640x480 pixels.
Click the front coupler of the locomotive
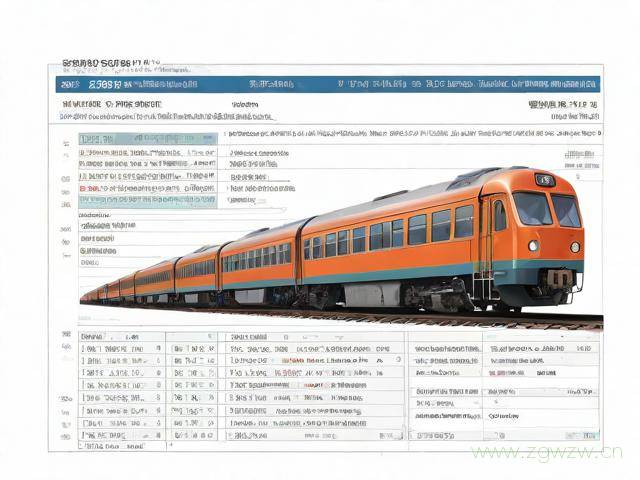559,279
